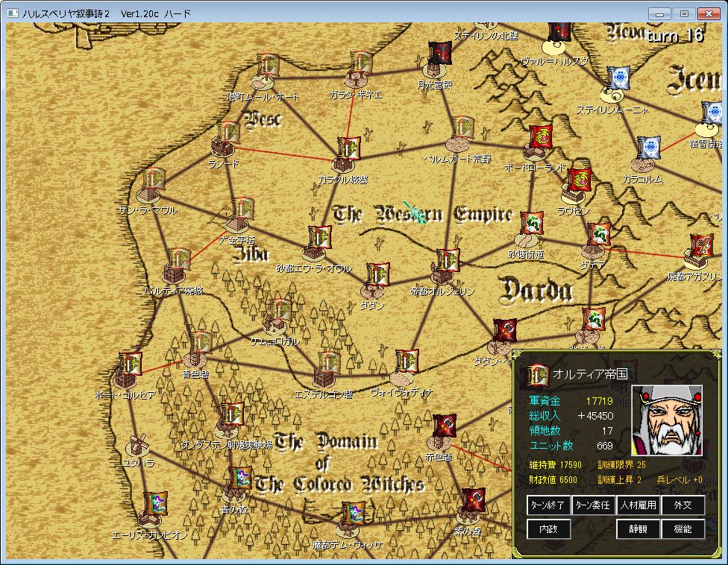This screenshot has width=728, height=565.
Task: Select the 大金字塔 pyramid territory flag
Action: point(242,209)
